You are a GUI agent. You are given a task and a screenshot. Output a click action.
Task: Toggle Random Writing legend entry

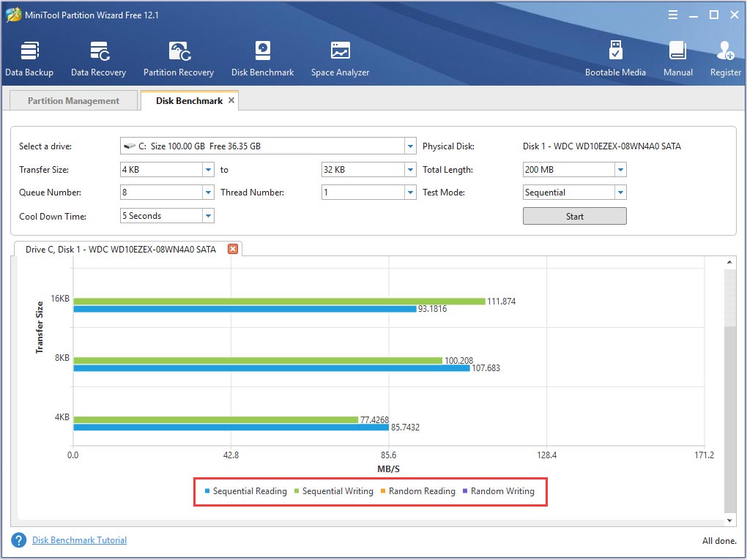click(497, 491)
